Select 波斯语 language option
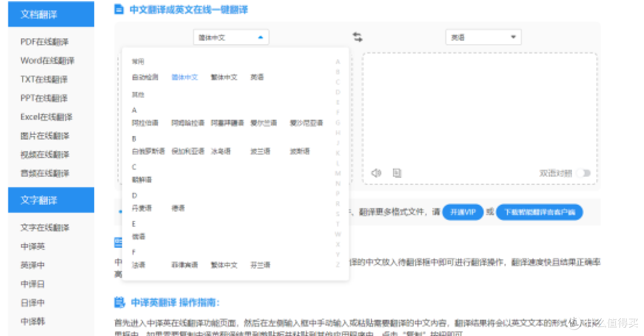This screenshot has height=336, width=644. coord(300,152)
